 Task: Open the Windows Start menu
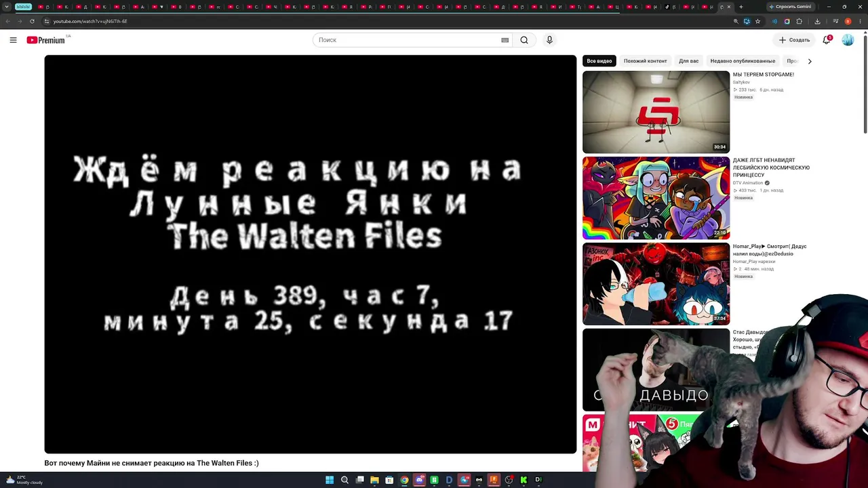[330, 480]
